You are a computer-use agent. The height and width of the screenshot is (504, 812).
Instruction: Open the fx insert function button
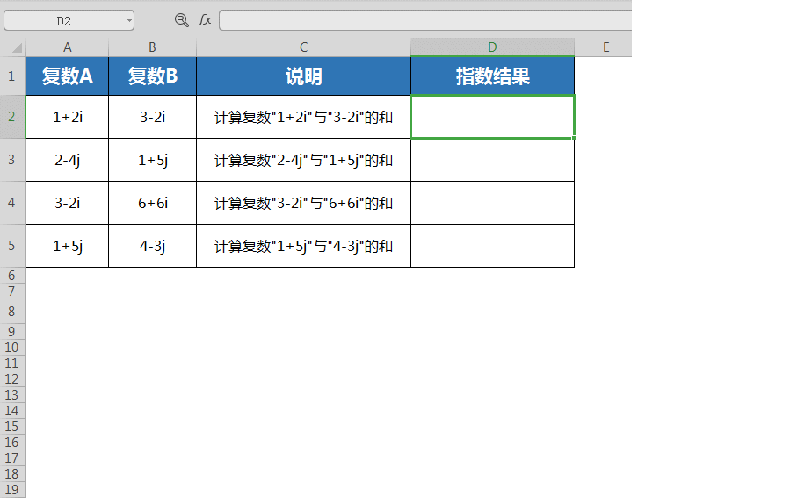[205, 20]
